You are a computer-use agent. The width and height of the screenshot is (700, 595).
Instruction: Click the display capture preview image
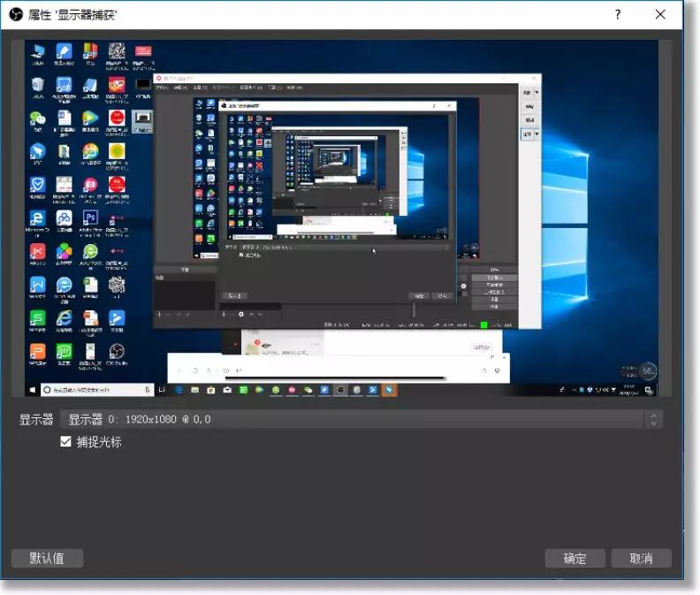pos(341,218)
